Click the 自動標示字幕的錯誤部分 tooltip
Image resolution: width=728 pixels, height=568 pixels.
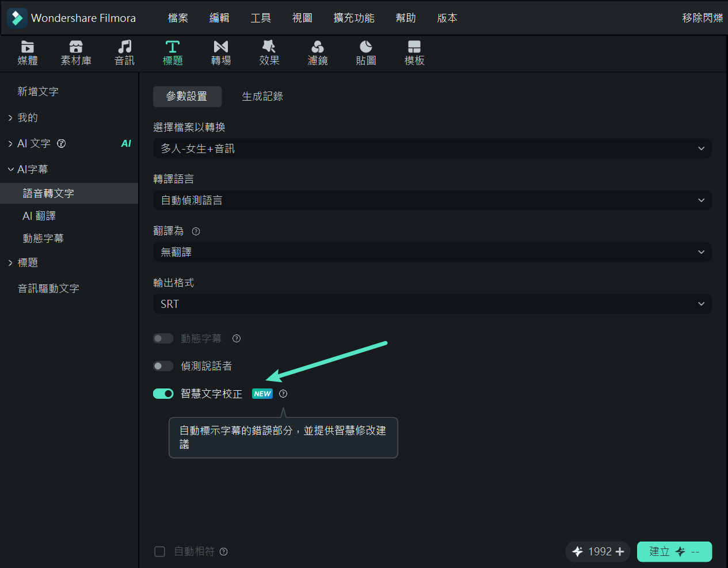(283, 437)
